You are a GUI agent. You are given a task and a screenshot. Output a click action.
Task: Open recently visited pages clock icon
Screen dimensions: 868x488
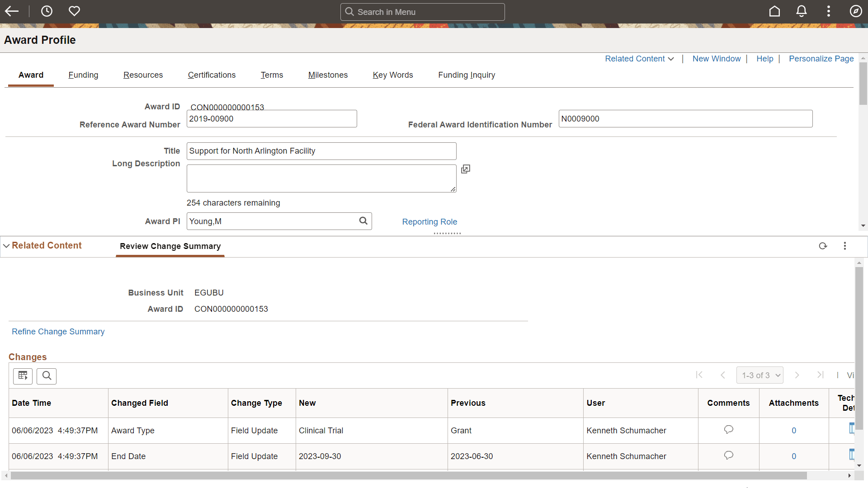pos(47,11)
